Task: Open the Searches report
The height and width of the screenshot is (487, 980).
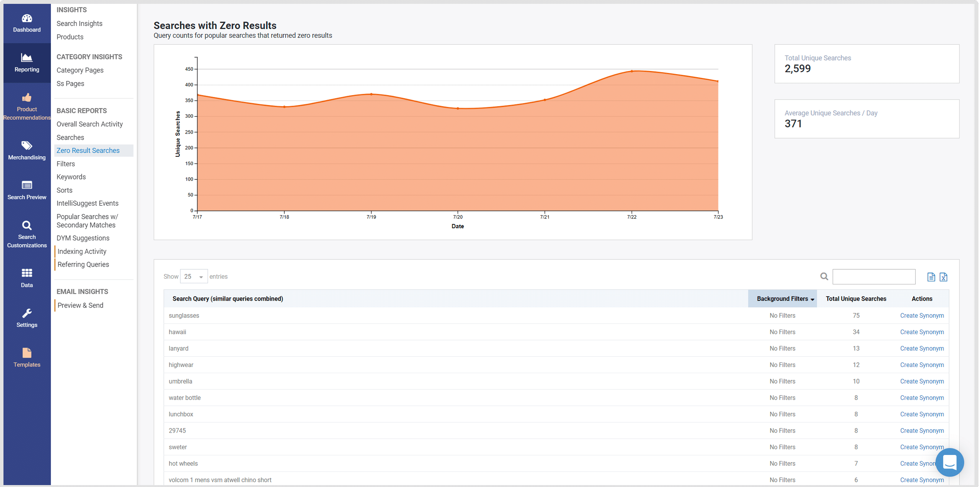Action: coord(70,137)
